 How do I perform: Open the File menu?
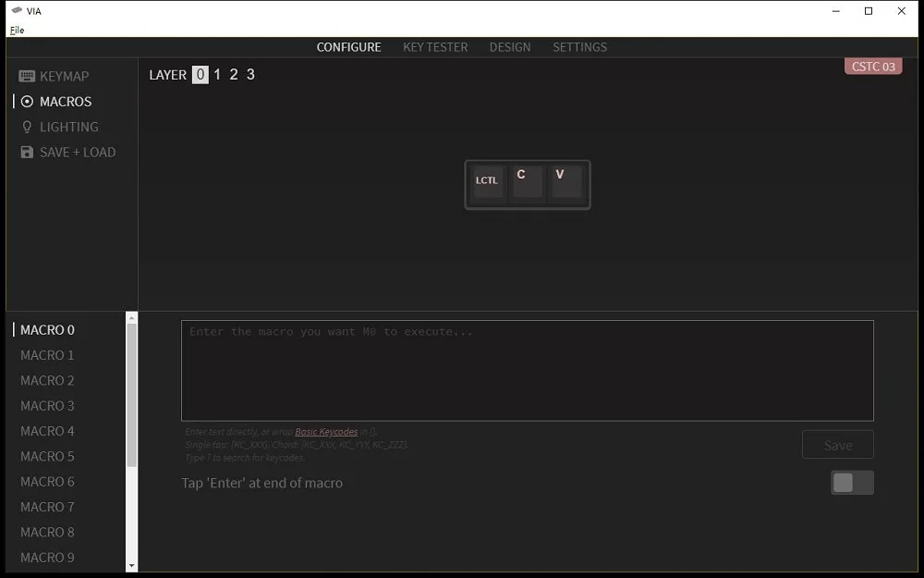click(17, 30)
